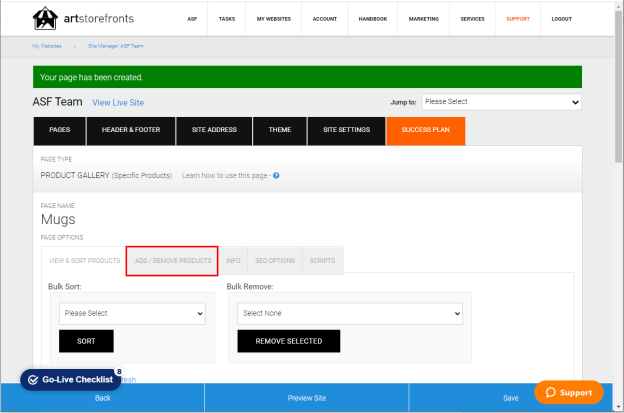The height and width of the screenshot is (413, 624).
Task: Go to Header & Footer tab
Action: pos(131,131)
